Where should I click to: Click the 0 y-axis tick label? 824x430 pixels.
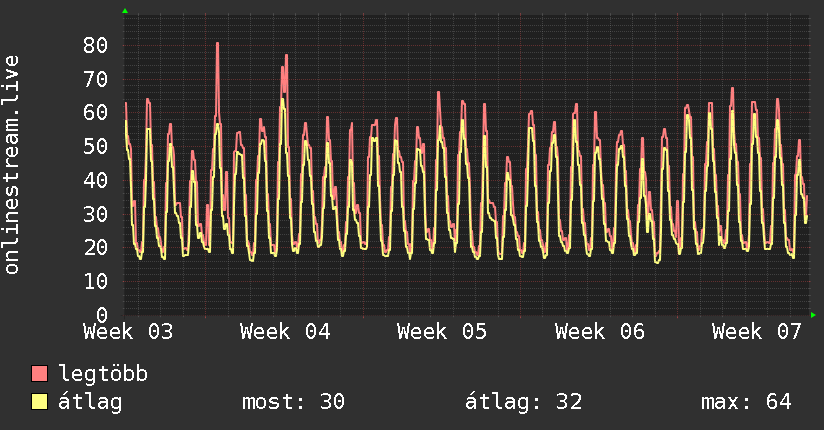tap(102, 314)
